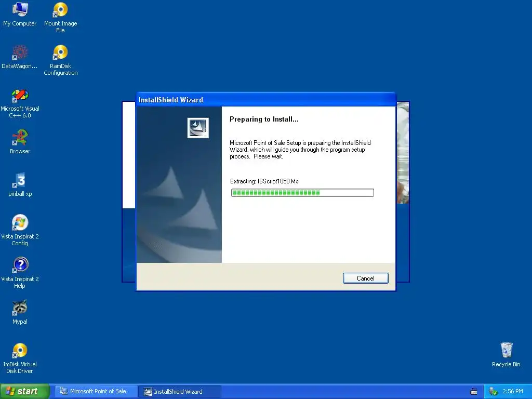Click the InstallShield sail logo in dialog

pos(198,128)
